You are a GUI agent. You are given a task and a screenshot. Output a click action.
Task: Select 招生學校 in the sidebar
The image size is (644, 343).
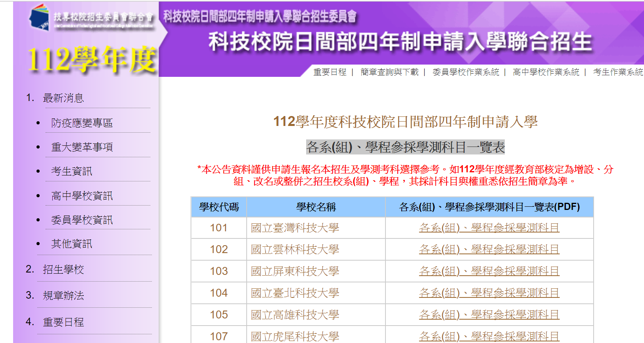pos(63,269)
